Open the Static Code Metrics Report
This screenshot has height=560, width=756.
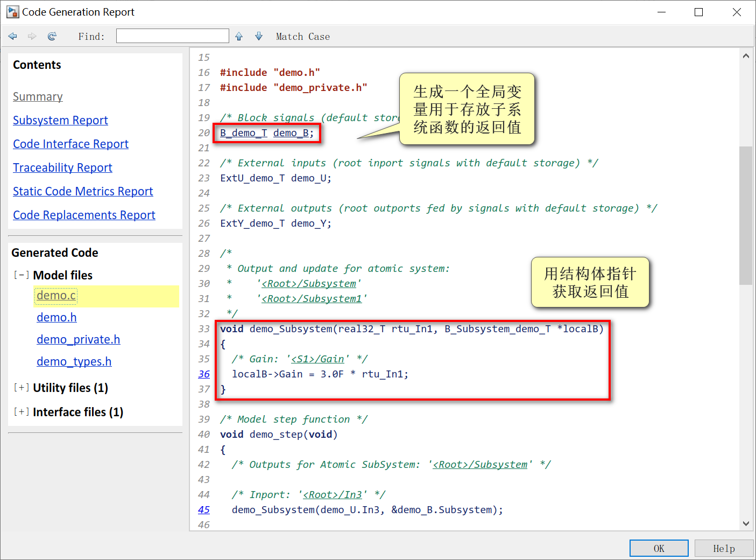(x=83, y=192)
